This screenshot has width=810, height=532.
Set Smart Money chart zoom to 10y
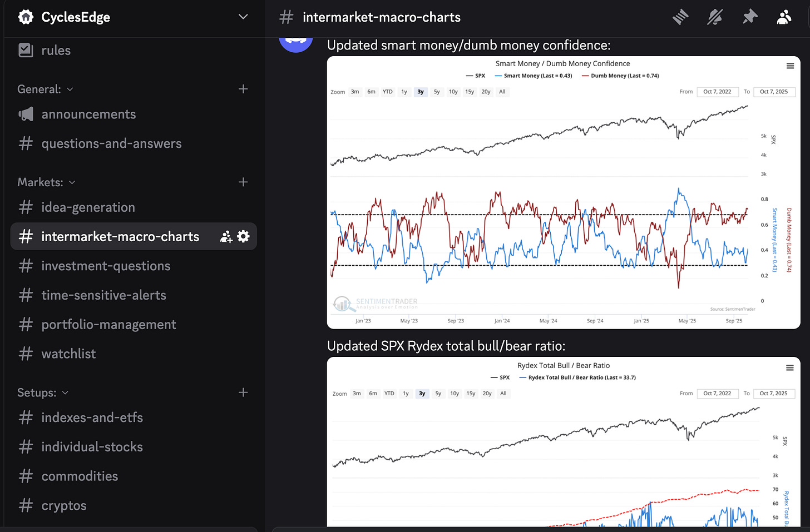point(453,92)
